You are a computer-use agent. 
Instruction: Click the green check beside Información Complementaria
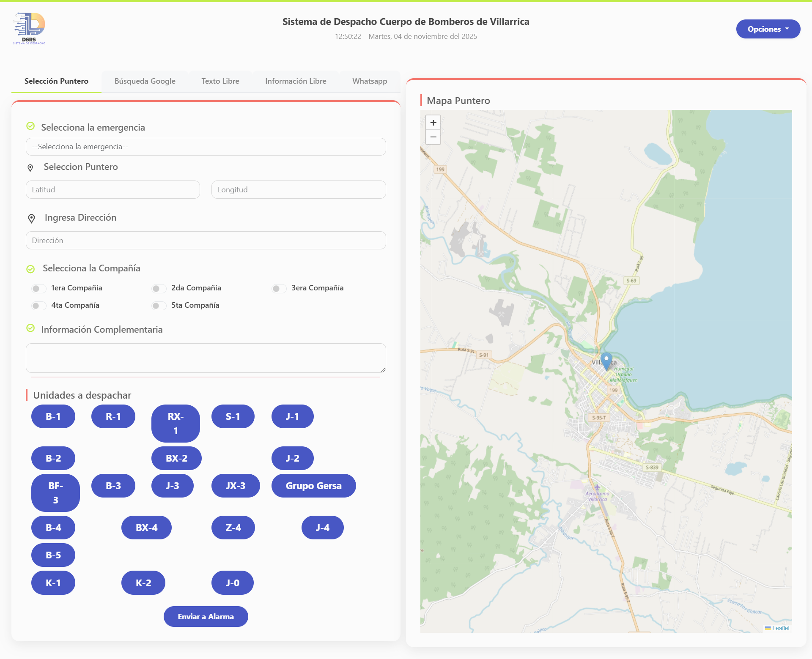point(30,328)
